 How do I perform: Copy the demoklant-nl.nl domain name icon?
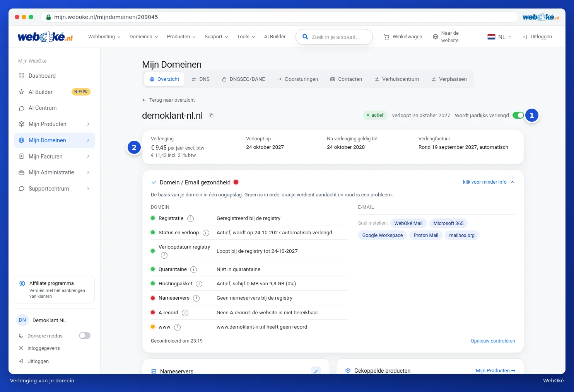point(211,115)
